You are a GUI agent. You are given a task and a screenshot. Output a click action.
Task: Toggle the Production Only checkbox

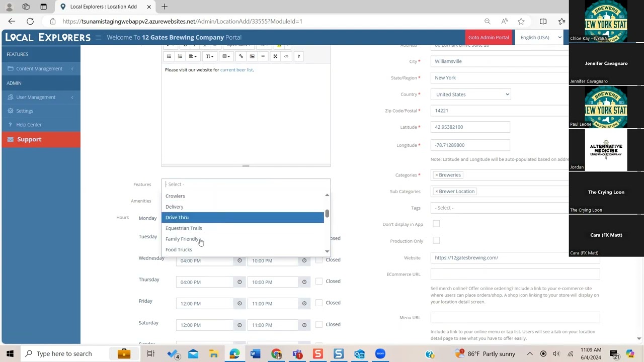click(x=436, y=240)
